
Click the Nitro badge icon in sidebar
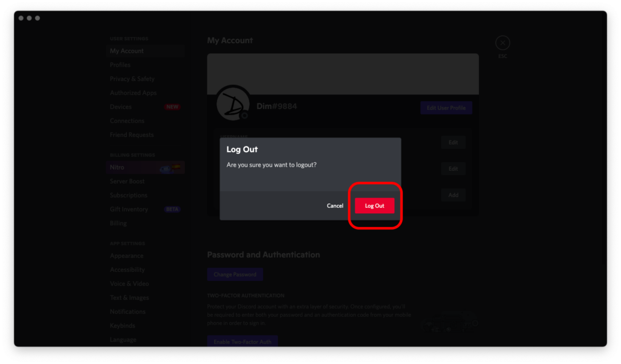pos(170,168)
